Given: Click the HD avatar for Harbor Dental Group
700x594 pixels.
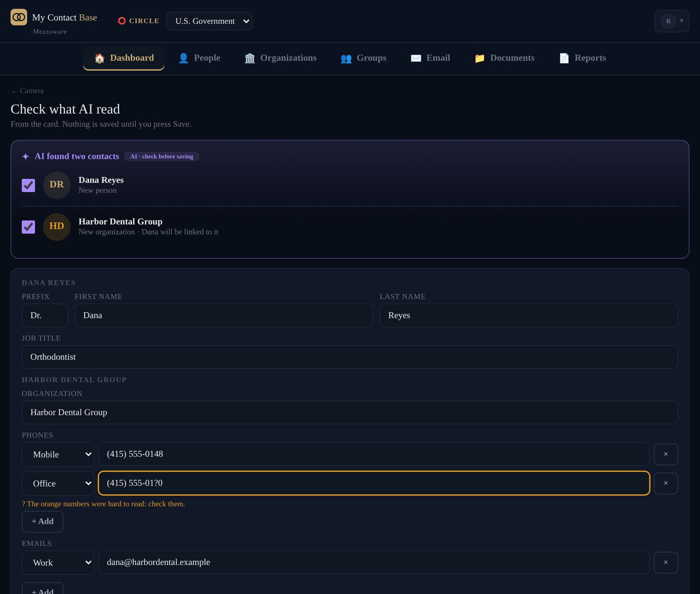Looking at the screenshot, I should tap(56, 226).
